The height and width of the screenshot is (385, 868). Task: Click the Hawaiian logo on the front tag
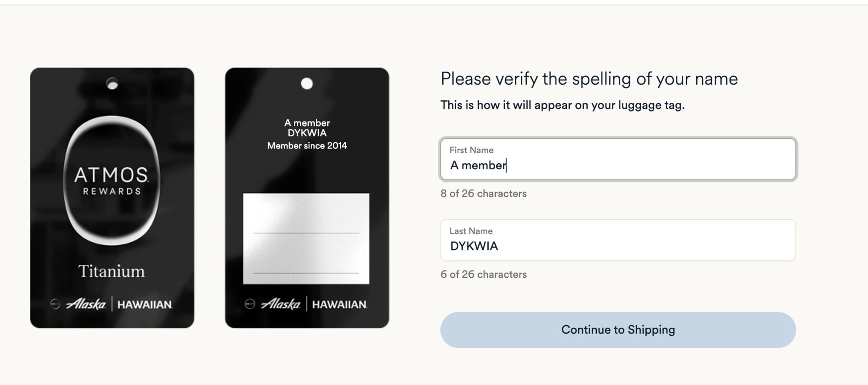click(x=145, y=305)
